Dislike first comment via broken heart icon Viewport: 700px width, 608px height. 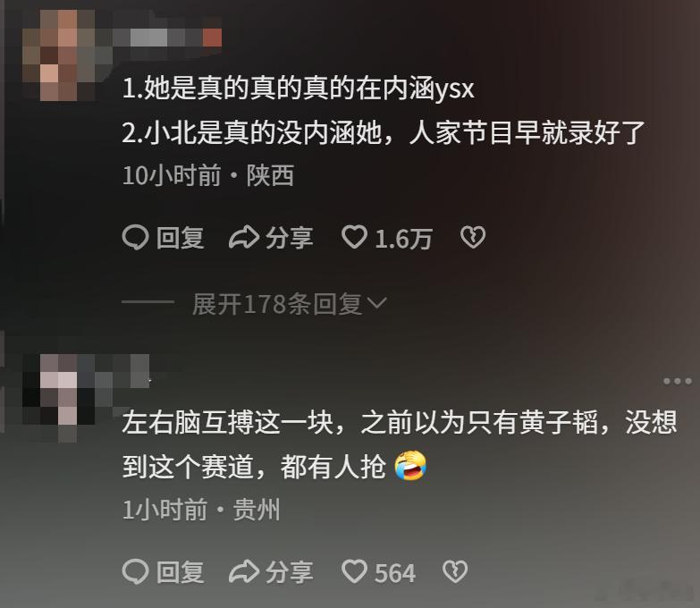[473, 237]
